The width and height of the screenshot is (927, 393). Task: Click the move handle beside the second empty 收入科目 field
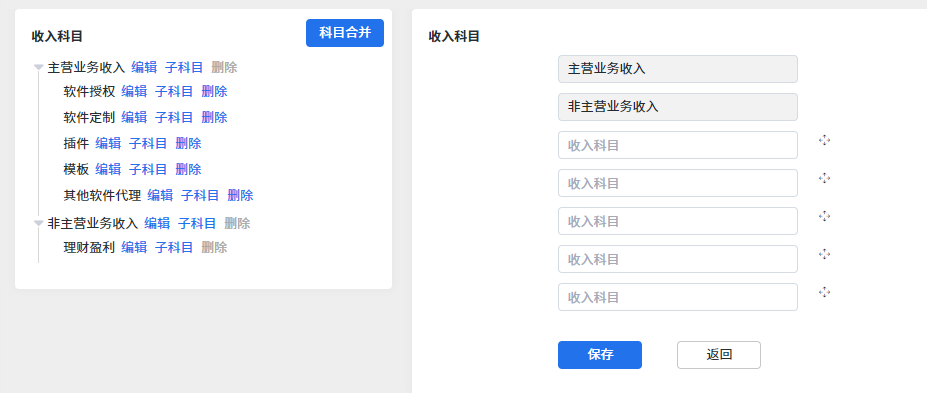(x=824, y=178)
